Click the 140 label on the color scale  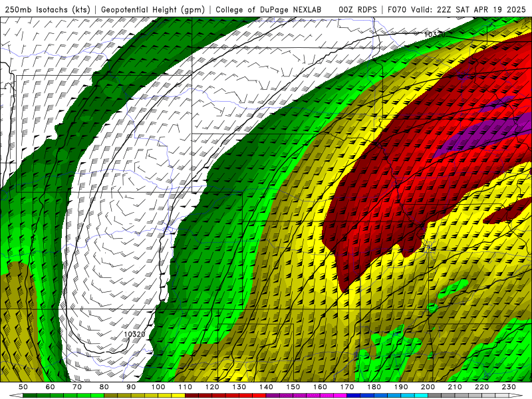pyautogui.click(x=266, y=387)
